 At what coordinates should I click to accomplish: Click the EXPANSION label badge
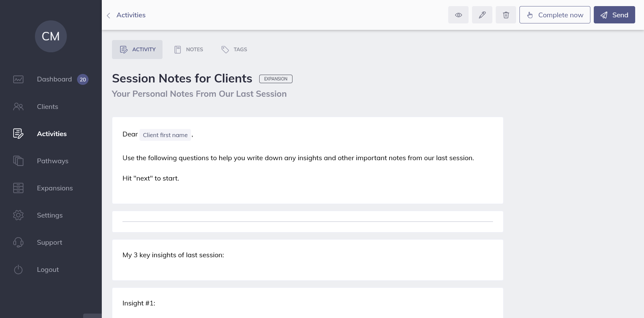[x=276, y=79]
